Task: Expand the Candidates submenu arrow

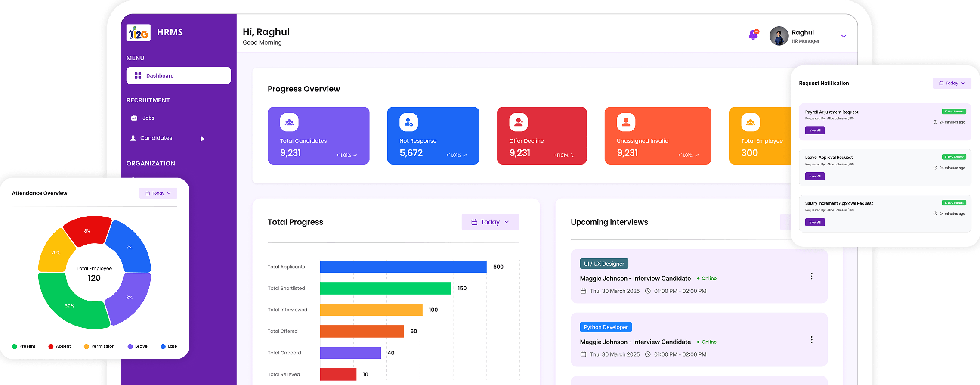Action: [x=202, y=139]
